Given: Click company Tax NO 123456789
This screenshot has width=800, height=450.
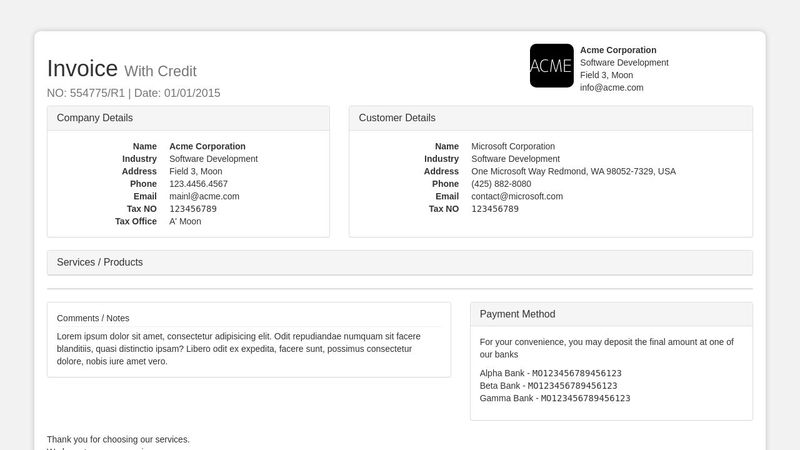Looking at the screenshot, I should click(193, 209).
